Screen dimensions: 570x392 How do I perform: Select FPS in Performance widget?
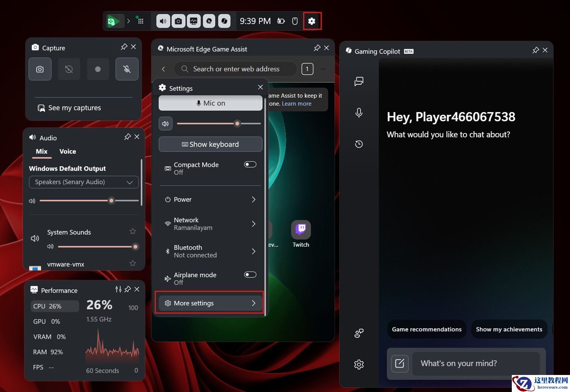(55, 367)
